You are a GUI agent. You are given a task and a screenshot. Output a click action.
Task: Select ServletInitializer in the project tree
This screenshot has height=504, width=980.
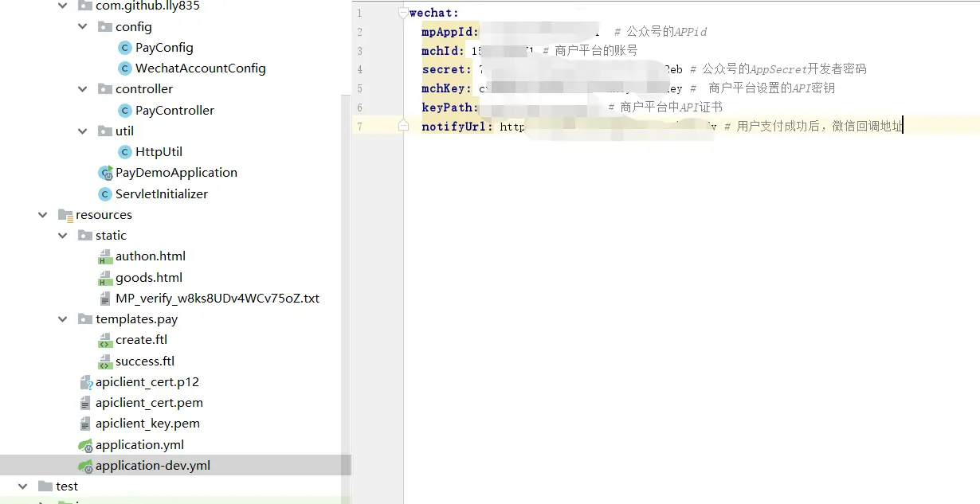tap(162, 194)
